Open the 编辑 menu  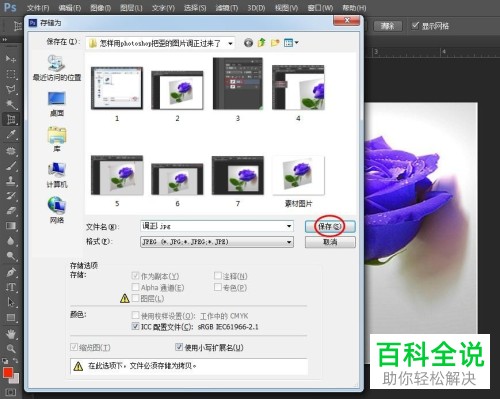coord(70,8)
